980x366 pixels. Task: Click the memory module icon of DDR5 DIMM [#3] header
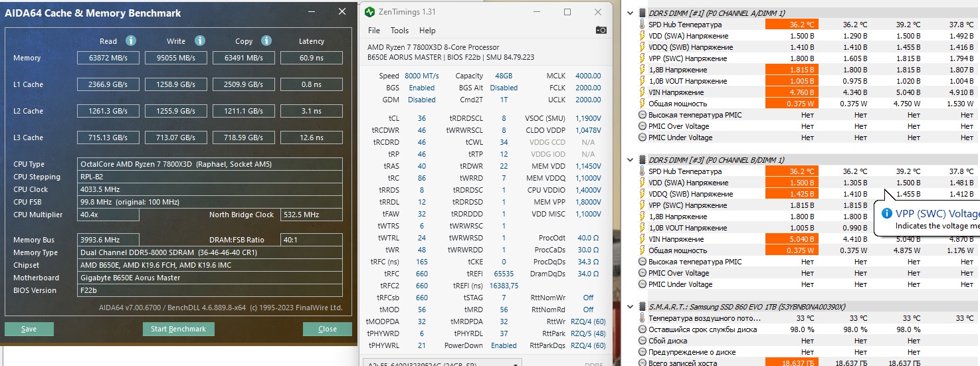pyautogui.click(x=642, y=160)
